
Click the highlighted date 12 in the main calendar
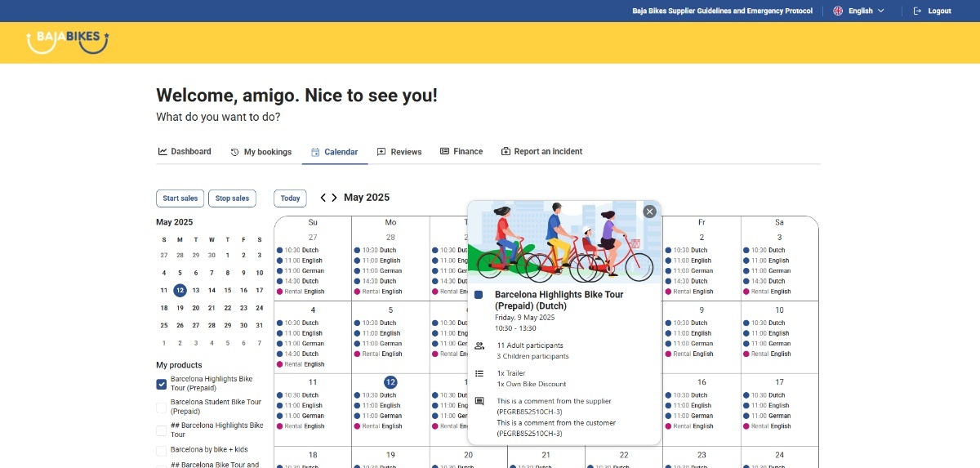click(x=390, y=382)
